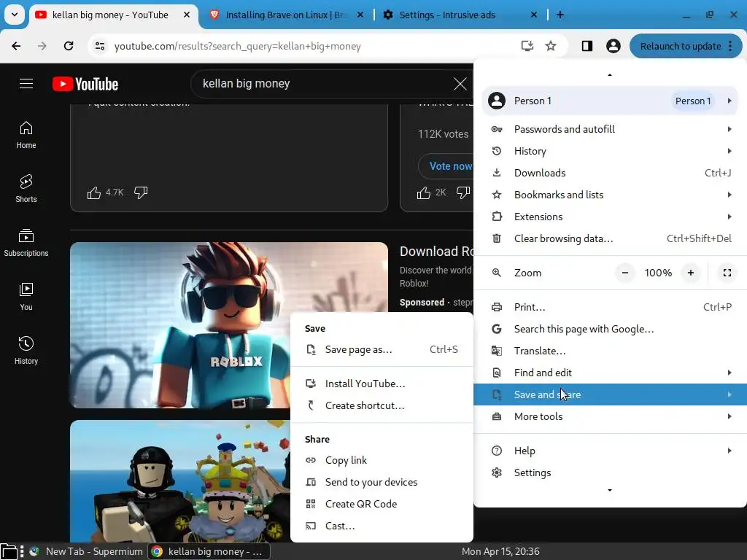Open the file manager taskbar icon
The width and height of the screenshot is (747, 560).
coord(9,551)
